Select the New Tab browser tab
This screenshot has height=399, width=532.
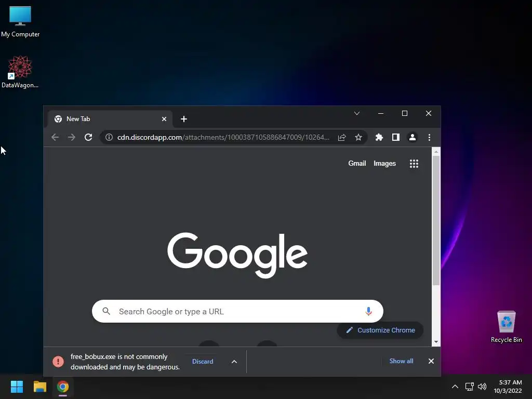[110, 119]
